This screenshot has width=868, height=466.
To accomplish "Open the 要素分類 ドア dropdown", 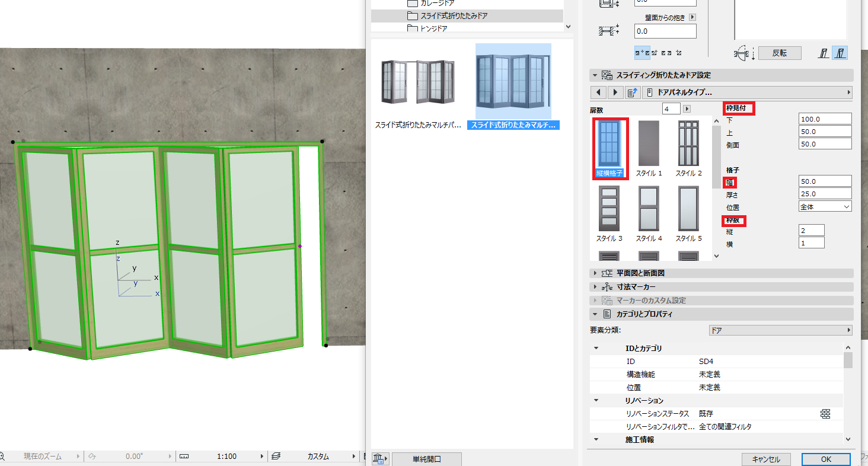I will 781,330.
